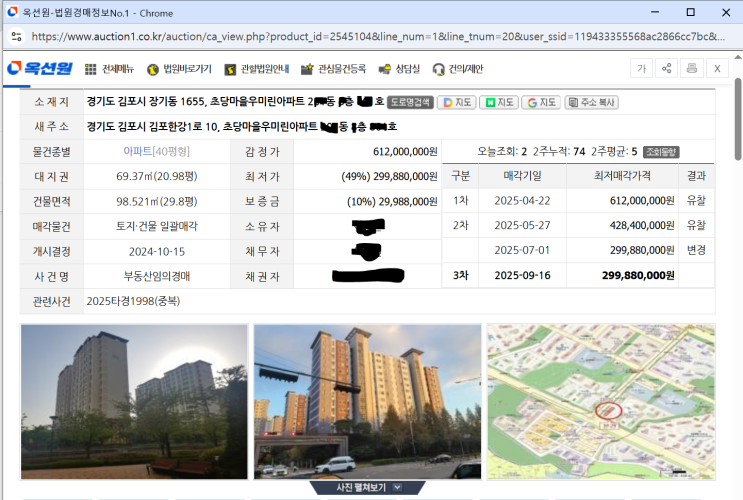
Task: Click the 가 font size button
Action: point(641,68)
